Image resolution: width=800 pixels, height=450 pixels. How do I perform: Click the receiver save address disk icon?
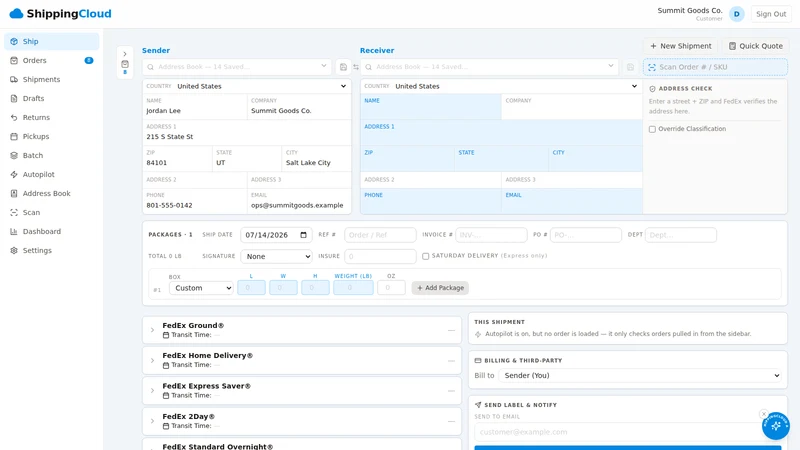pos(631,67)
